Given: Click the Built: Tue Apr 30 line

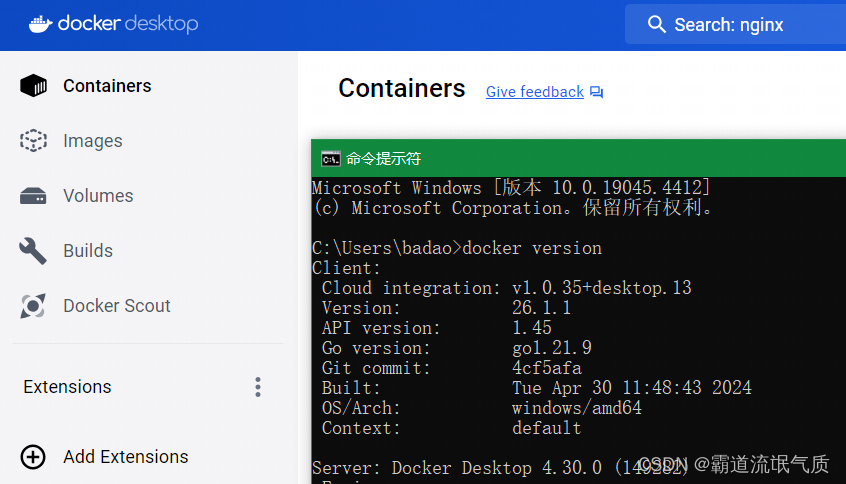Looking at the screenshot, I should 537,388.
